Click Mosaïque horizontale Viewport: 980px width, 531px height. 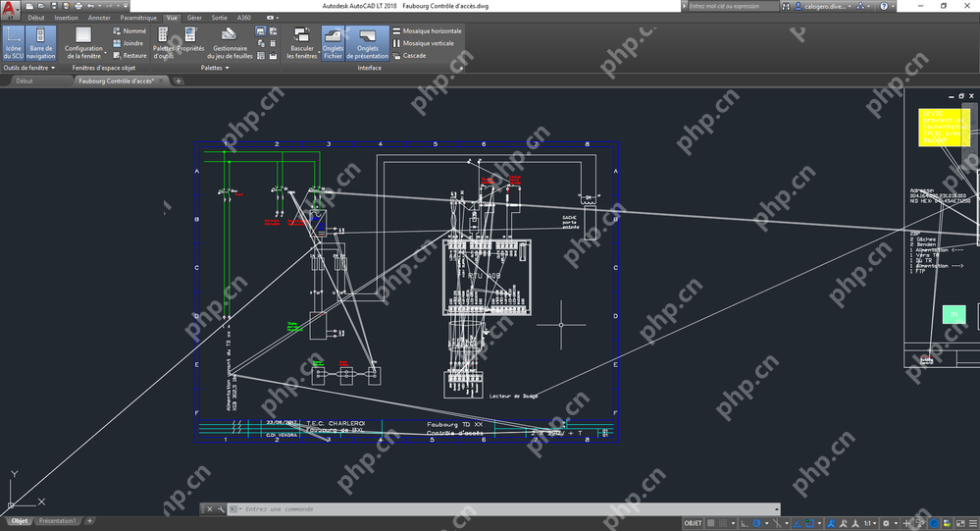pyautogui.click(x=428, y=30)
